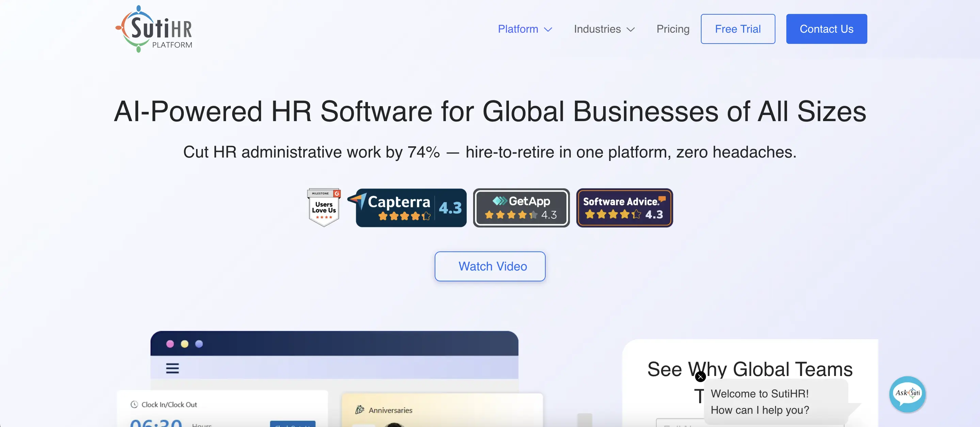Viewport: 980px width, 427px height.
Task: Click the Clock In/Clock Out clock icon
Action: 134,405
